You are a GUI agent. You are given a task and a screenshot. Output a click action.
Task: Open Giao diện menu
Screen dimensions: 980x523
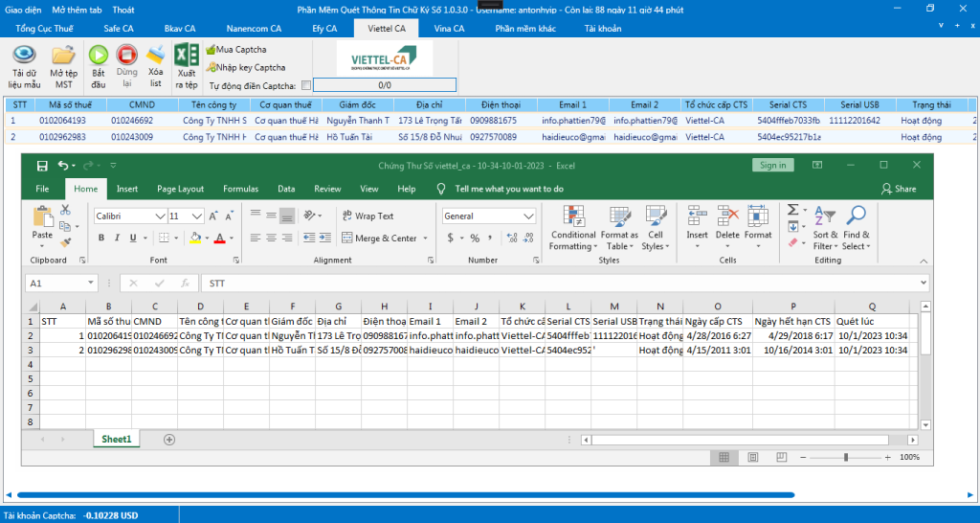click(24, 10)
